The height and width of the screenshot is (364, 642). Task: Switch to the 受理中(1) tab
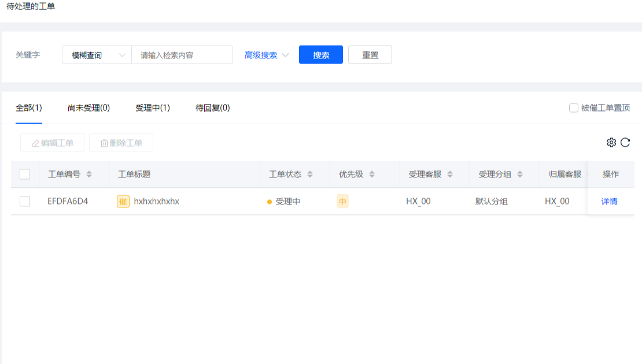click(153, 107)
